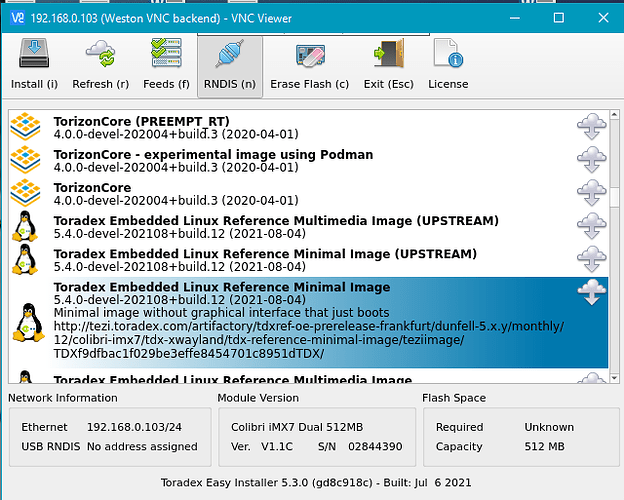Image resolution: width=624 pixels, height=500 pixels.
Task: Toggle the RNDIS (n) button
Action: pos(230,66)
